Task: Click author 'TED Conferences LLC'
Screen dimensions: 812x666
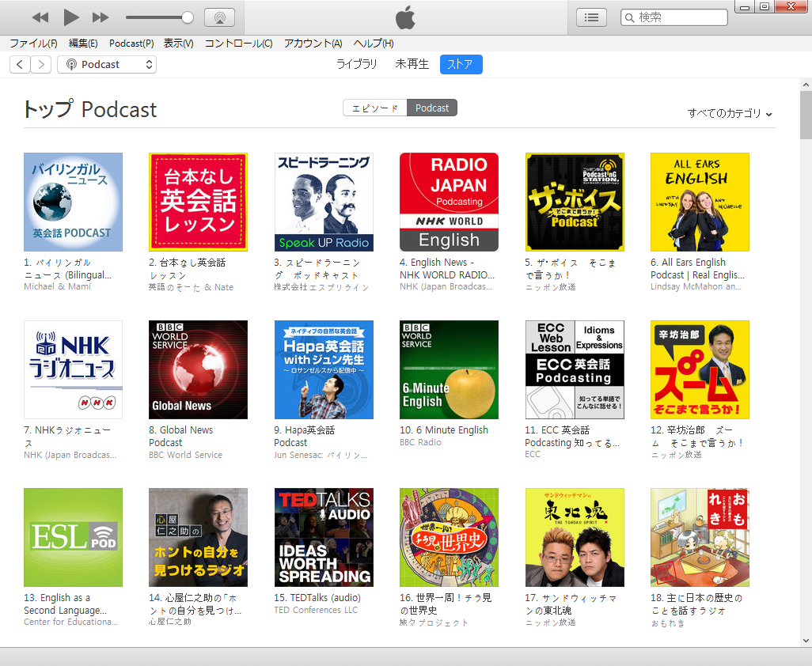Action: click(x=316, y=610)
